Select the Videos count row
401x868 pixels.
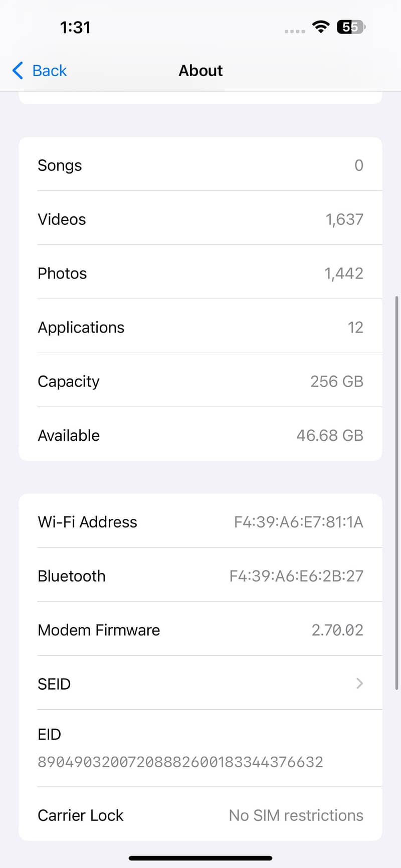200,219
